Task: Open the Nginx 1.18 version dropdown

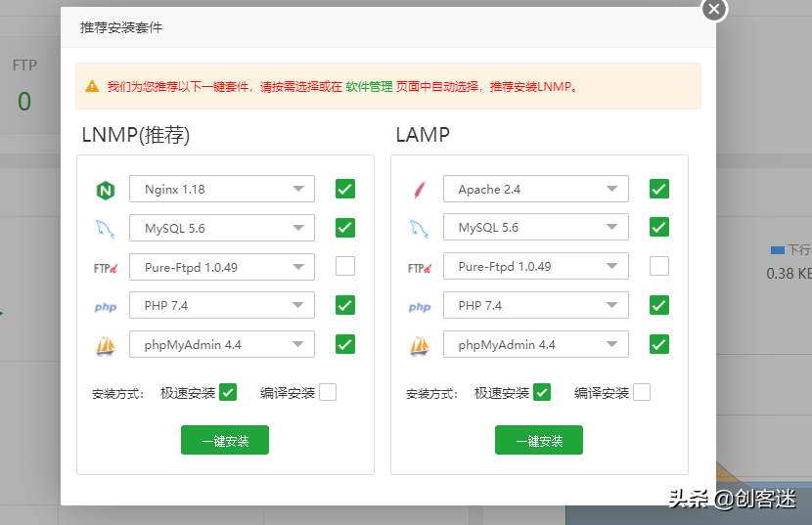Action: click(x=222, y=189)
